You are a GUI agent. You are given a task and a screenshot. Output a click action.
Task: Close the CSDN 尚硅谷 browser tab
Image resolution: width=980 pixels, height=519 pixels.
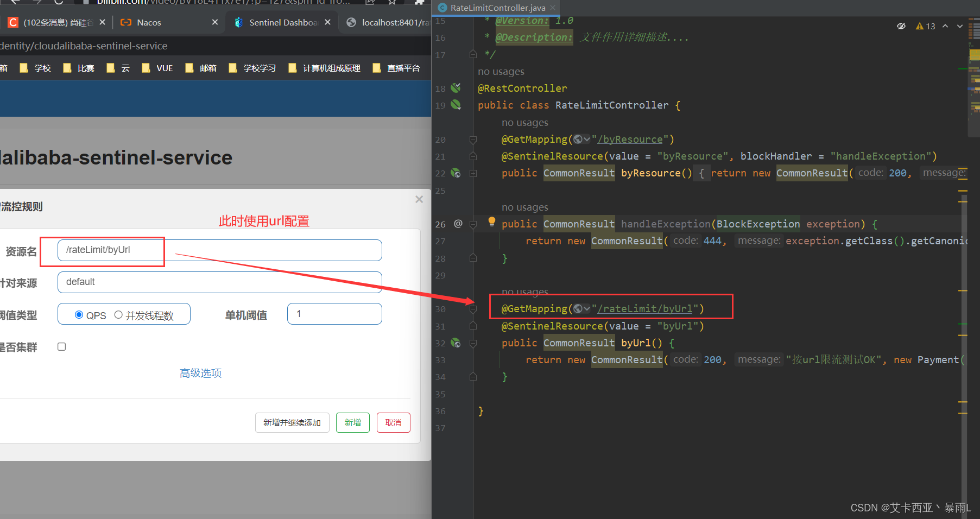point(102,22)
